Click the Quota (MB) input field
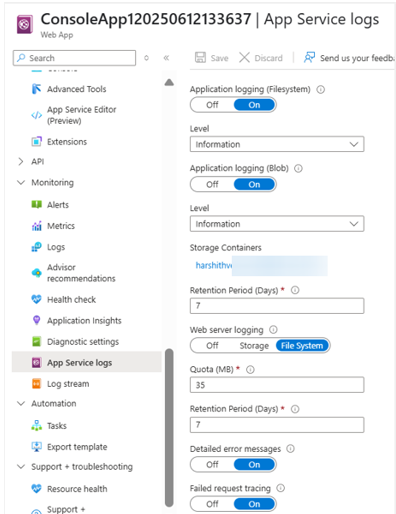 coord(277,385)
